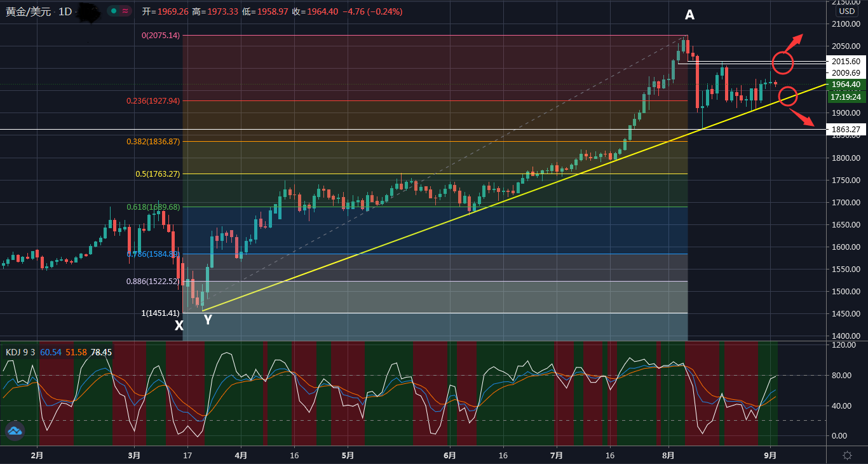The height and width of the screenshot is (464, 868).
Task: Click the 黄金/美元 symbol title
Action: (x=28, y=11)
